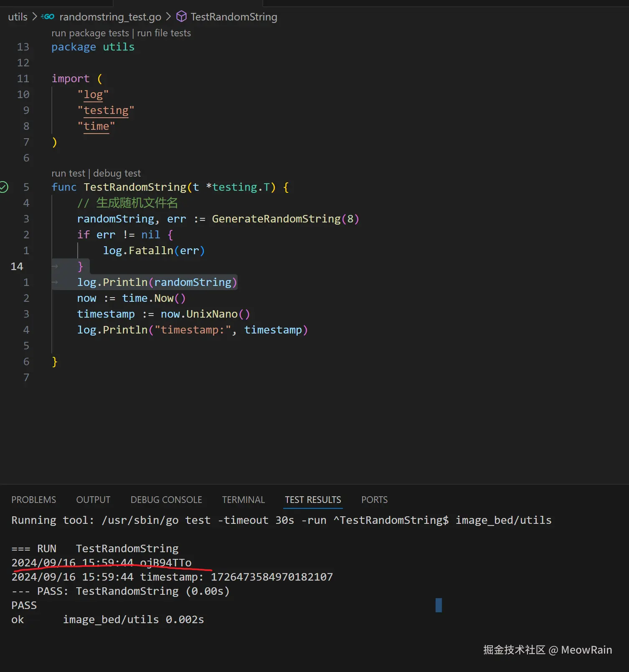Open the utils breadcrumb folder

18,17
